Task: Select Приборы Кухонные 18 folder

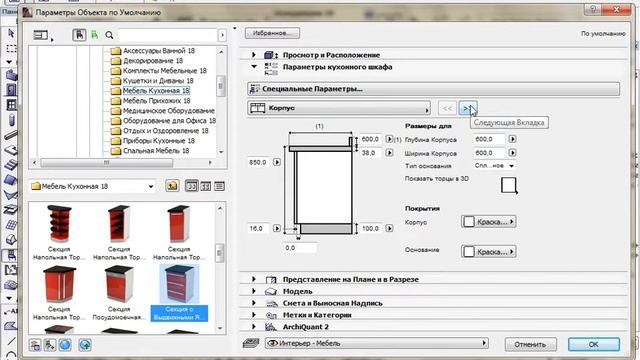Action: (159, 141)
